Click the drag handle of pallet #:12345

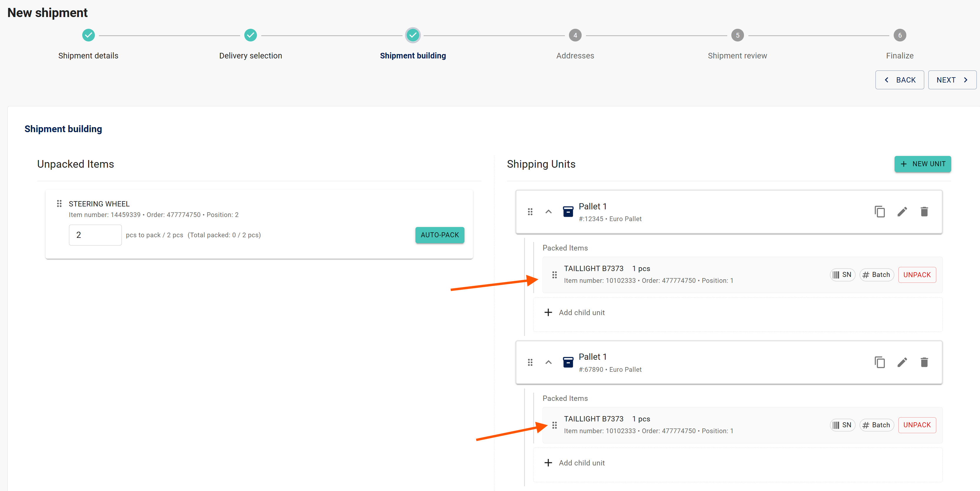tap(530, 212)
